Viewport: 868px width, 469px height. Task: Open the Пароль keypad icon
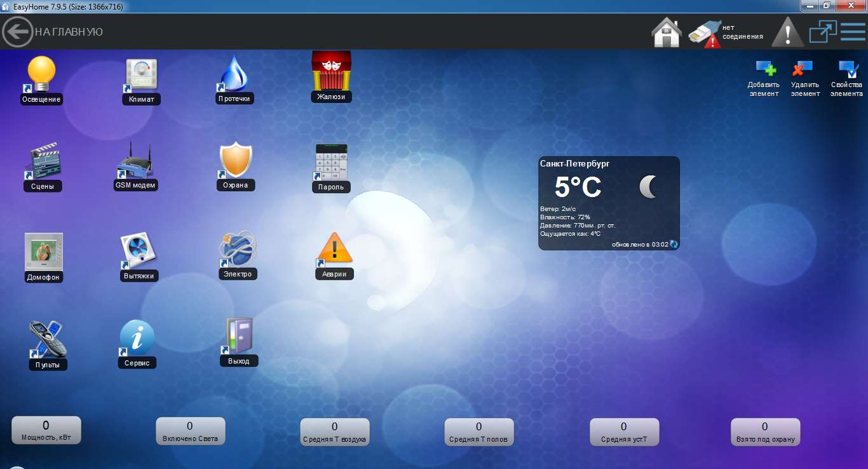point(332,162)
